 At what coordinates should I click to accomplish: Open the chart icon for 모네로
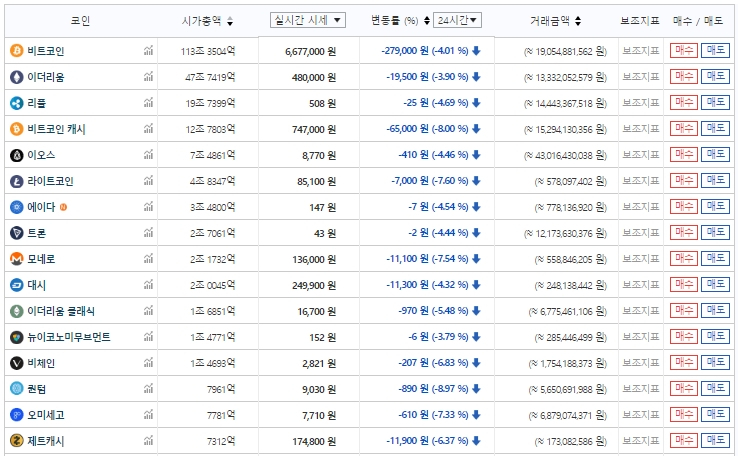point(148,258)
